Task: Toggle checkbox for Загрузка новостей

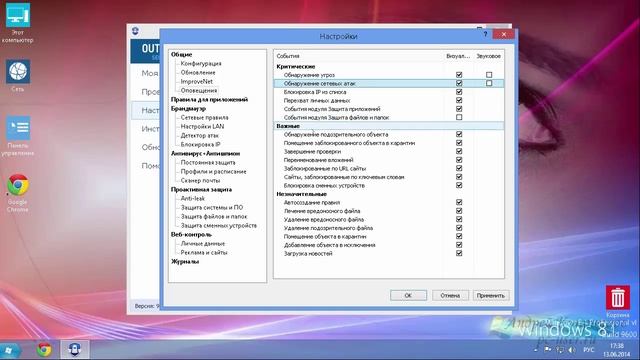Action: pyautogui.click(x=459, y=253)
